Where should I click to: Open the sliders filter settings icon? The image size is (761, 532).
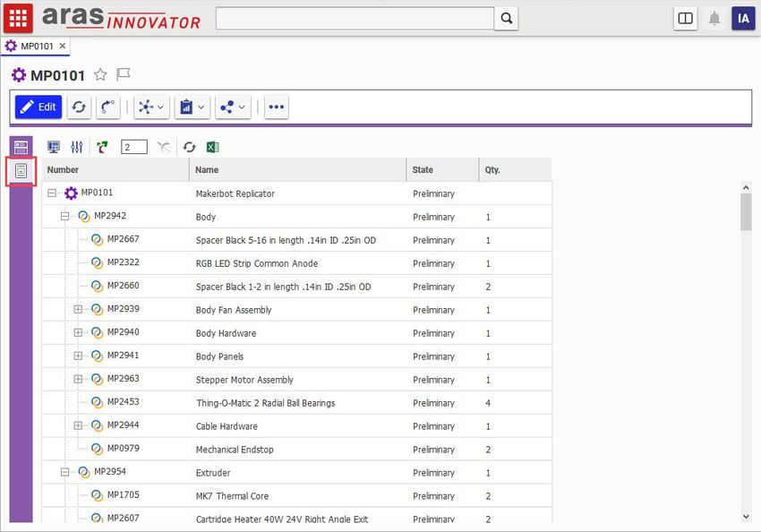coord(77,147)
